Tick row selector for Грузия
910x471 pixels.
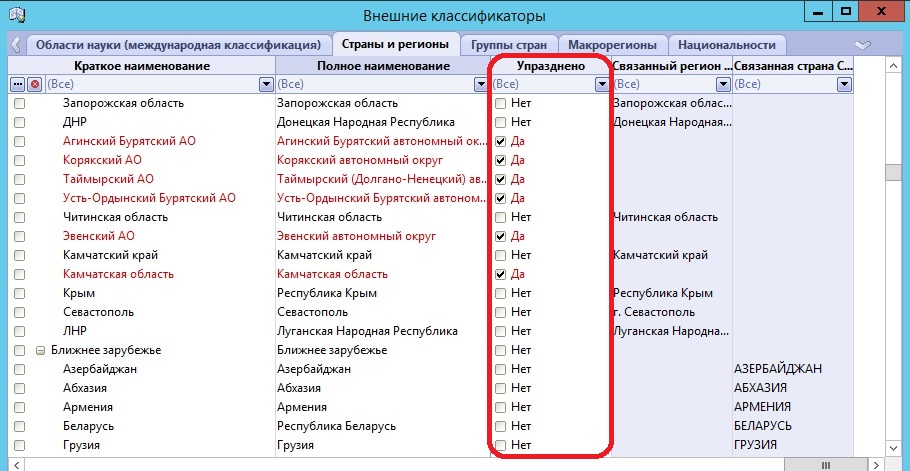(x=19, y=445)
